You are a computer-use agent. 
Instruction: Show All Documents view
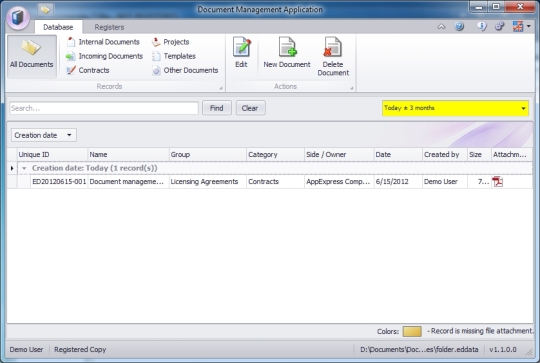(x=32, y=56)
